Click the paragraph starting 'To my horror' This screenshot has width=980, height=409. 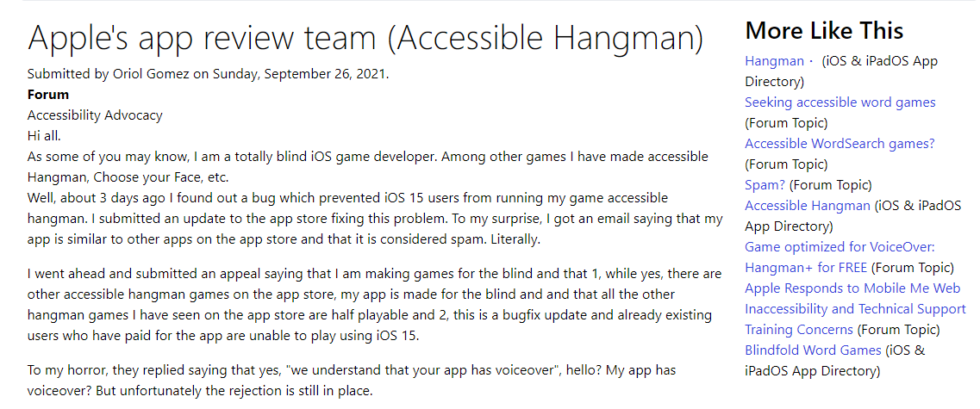click(352, 380)
